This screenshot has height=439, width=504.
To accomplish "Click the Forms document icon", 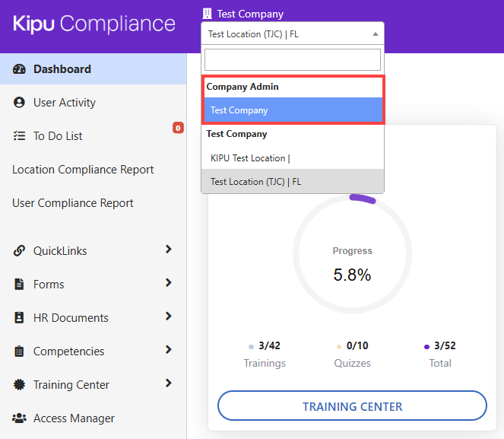I will [x=20, y=285].
